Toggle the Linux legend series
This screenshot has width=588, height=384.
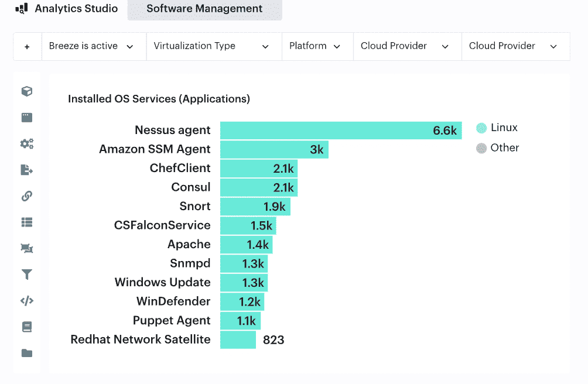pyautogui.click(x=497, y=128)
